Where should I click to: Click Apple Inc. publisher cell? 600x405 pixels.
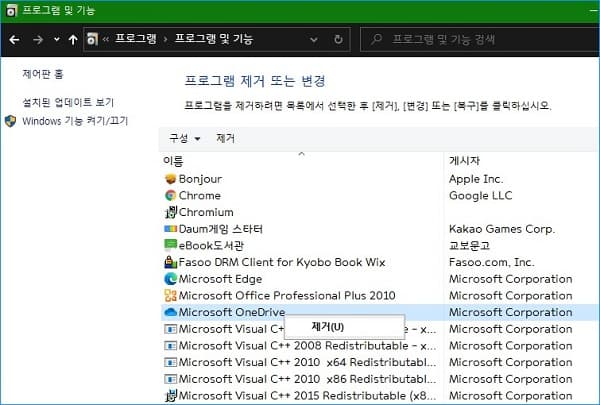point(476,179)
